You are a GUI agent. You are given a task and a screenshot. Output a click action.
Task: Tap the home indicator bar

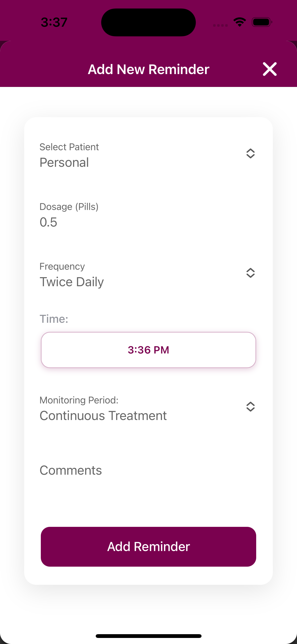point(149,636)
